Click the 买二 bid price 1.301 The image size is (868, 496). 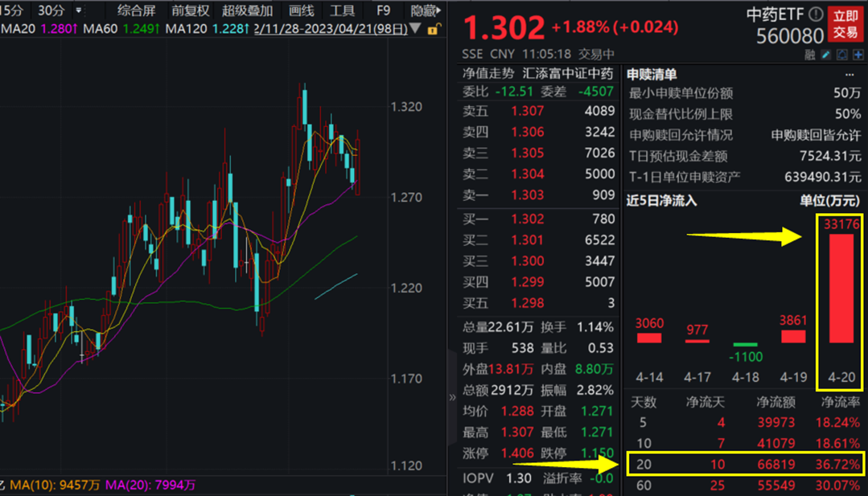(x=527, y=240)
